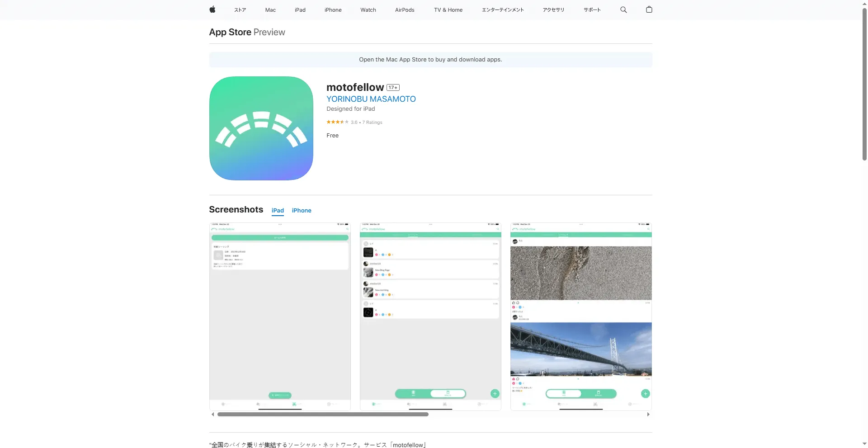The image size is (868, 448).
Task: Click the screenshots scroll left arrow
Action: pyautogui.click(x=212, y=415)
